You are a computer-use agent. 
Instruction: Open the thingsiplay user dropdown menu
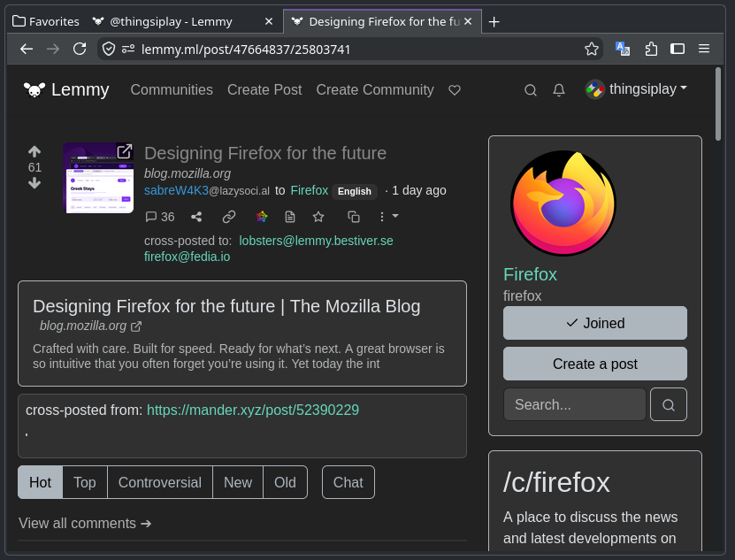pos(636,89)
